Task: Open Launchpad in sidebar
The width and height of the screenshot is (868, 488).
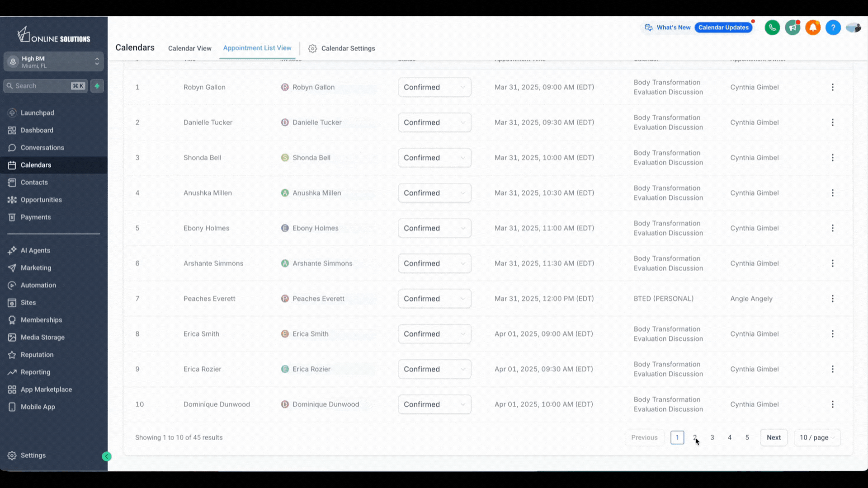Action: pyautogui.click(x=53, y=113)
